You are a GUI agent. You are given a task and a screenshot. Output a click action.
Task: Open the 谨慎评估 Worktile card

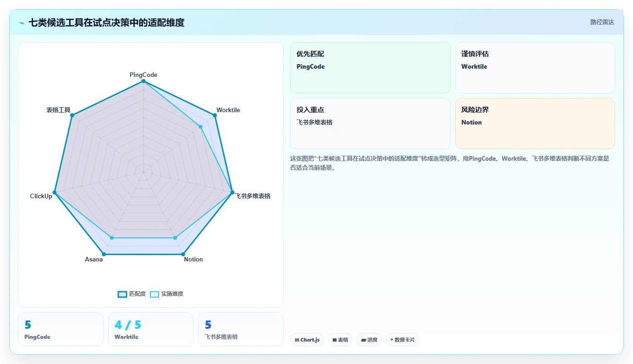pos(535,68)
